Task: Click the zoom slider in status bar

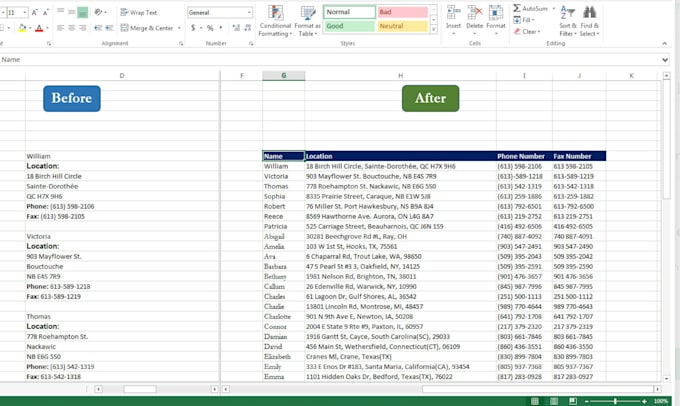Action: pos(624,401)
